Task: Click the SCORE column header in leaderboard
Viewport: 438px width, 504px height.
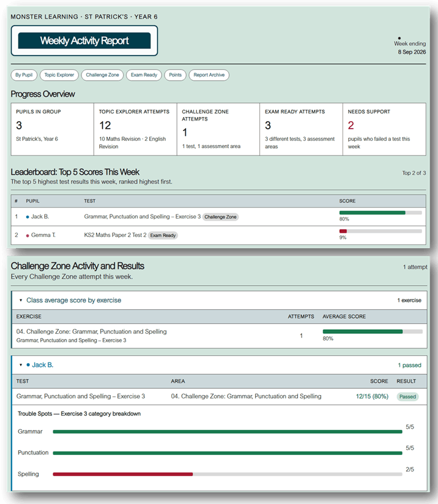Action: click(347, 201)
